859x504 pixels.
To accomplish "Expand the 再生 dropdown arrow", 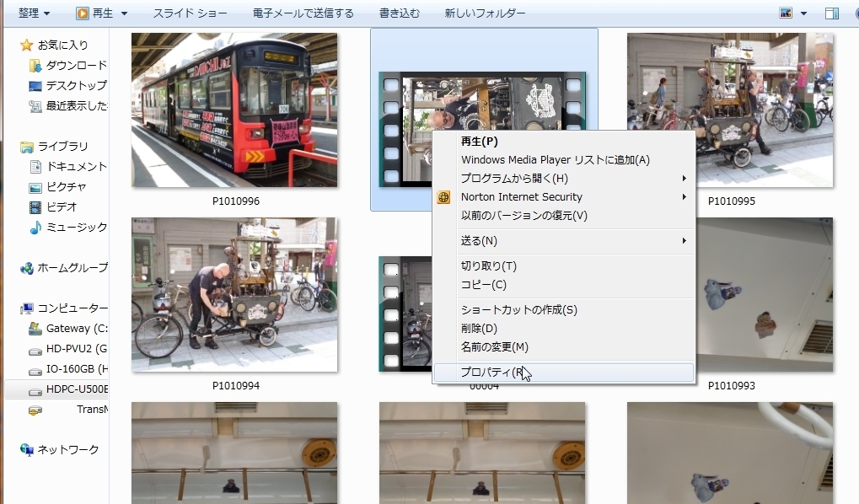I will click(x=124, y=13).
